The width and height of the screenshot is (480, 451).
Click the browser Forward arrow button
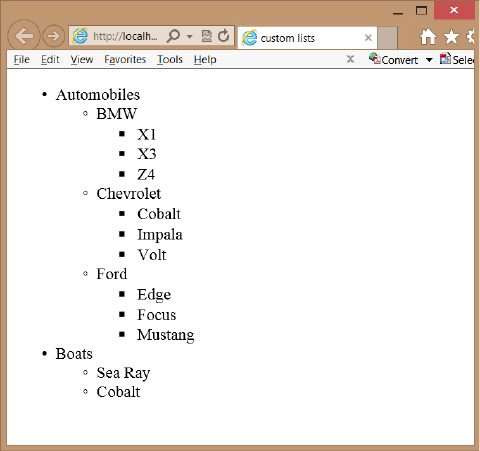[x=53, y=36]
